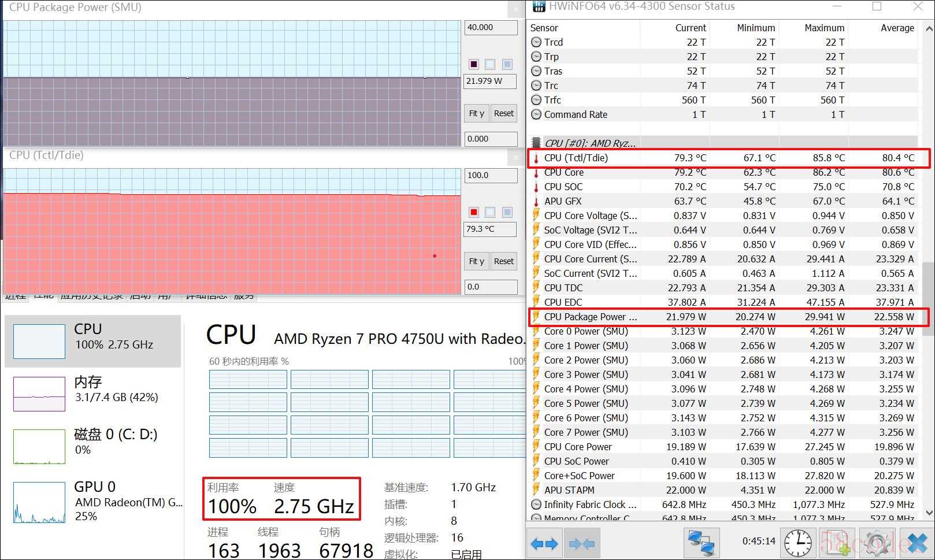Click the 0.000 minimum value field
Viewport: 935px width, 560px height.
click(491, 139)
